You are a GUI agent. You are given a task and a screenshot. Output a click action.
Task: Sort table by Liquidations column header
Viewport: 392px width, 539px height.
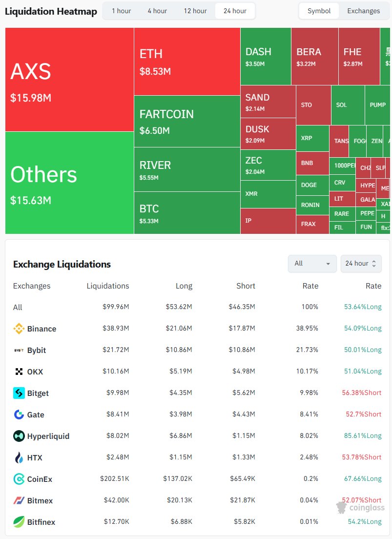click(107, 286)
